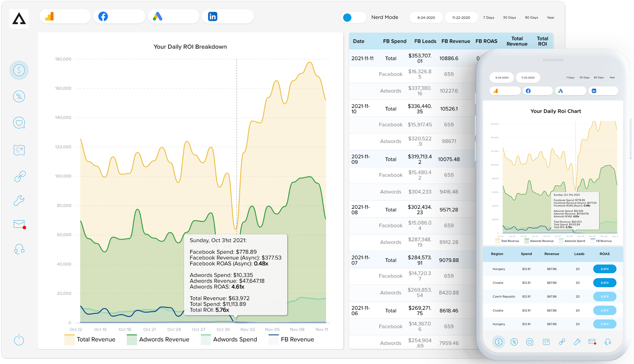
Task: Select the 30 Days range tab
Action: pos(509,18)
